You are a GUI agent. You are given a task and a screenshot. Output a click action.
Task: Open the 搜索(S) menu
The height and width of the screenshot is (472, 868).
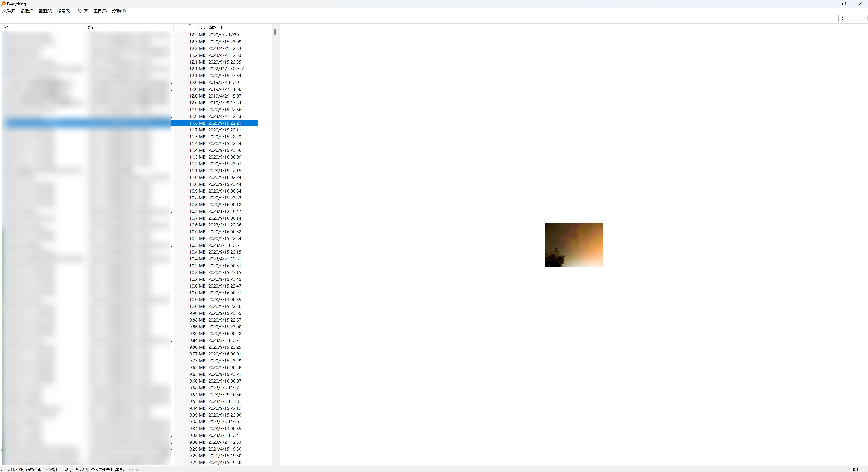63,11
